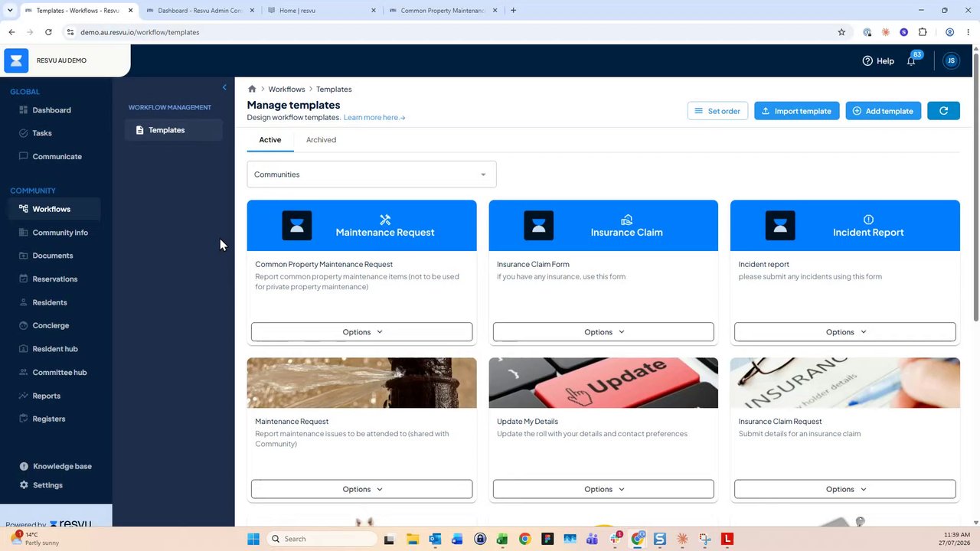Open Windows Start menu
The image size is (980, 551).
click(253, 539)
